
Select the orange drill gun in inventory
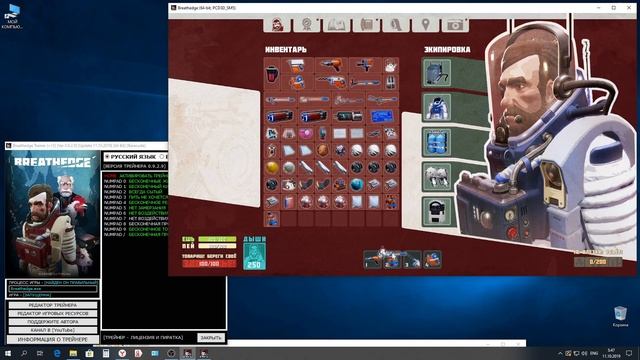tap(331, 66)
